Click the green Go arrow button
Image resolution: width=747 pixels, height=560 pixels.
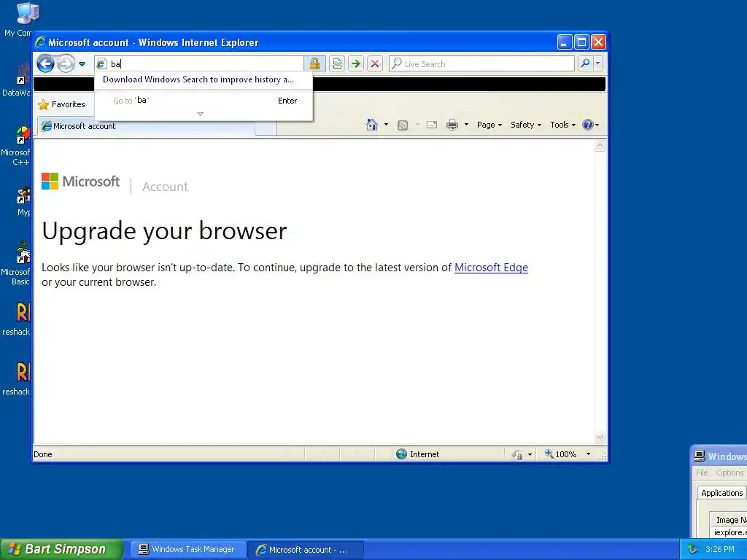point(356,64)
